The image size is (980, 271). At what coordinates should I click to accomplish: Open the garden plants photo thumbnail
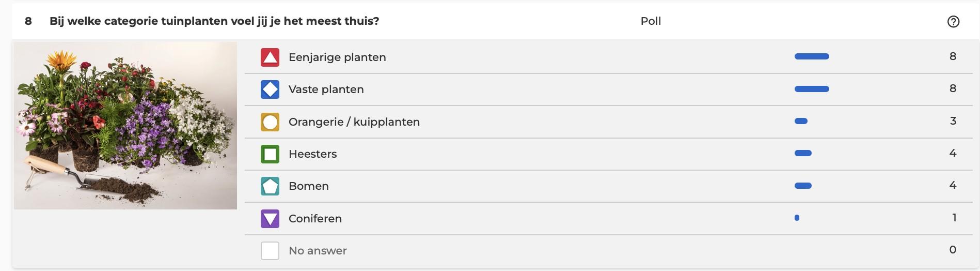(125, 126)
